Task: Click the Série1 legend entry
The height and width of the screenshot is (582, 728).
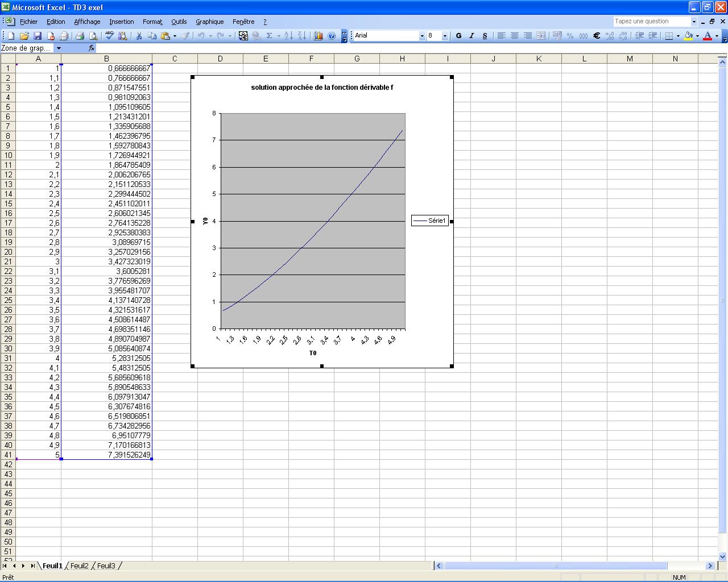Action: 430,221
